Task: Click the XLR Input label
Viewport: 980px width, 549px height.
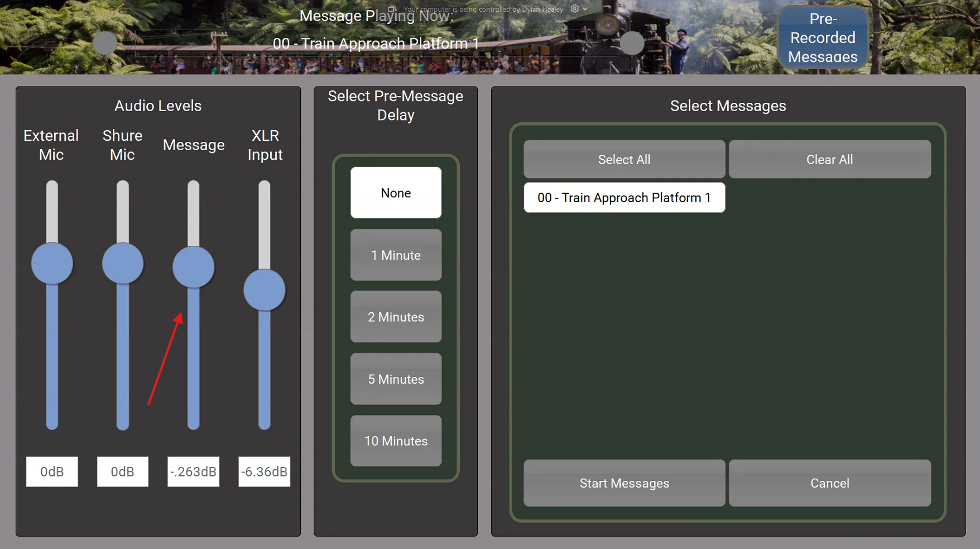Action: coord(265,145)
